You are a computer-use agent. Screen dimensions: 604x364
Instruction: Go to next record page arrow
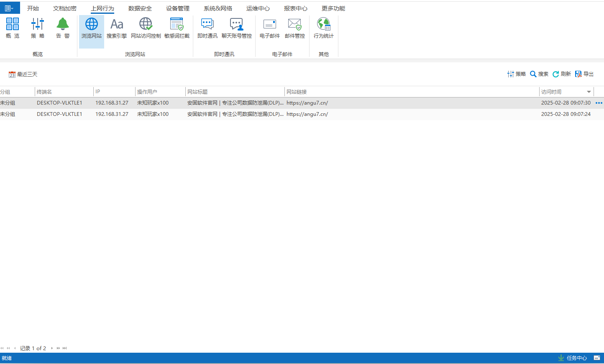tap(52, 348)
